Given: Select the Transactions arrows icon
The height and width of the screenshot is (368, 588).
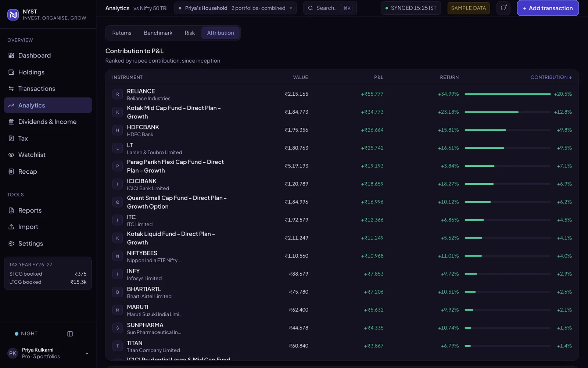Looking at the screenshot, I should click(x=11, y=89).
